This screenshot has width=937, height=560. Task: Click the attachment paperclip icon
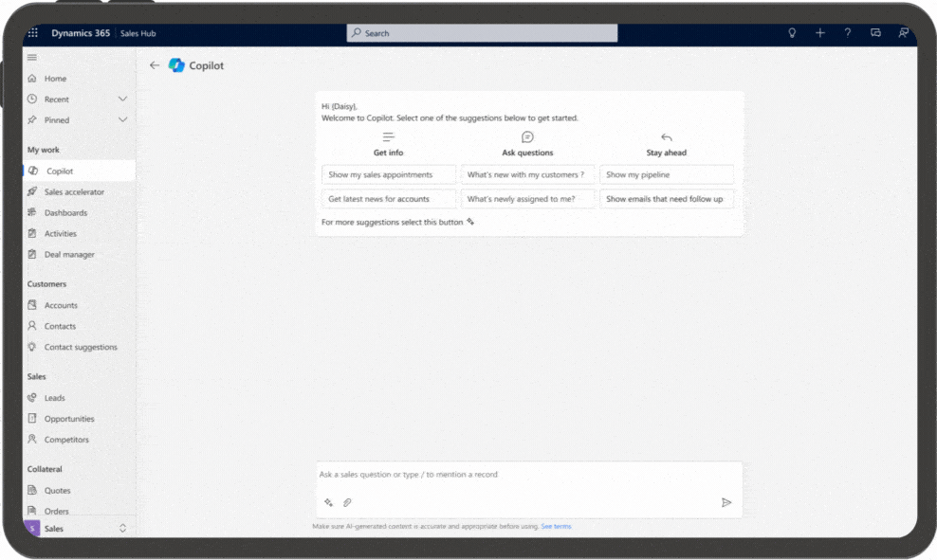(x=346, y=503)
